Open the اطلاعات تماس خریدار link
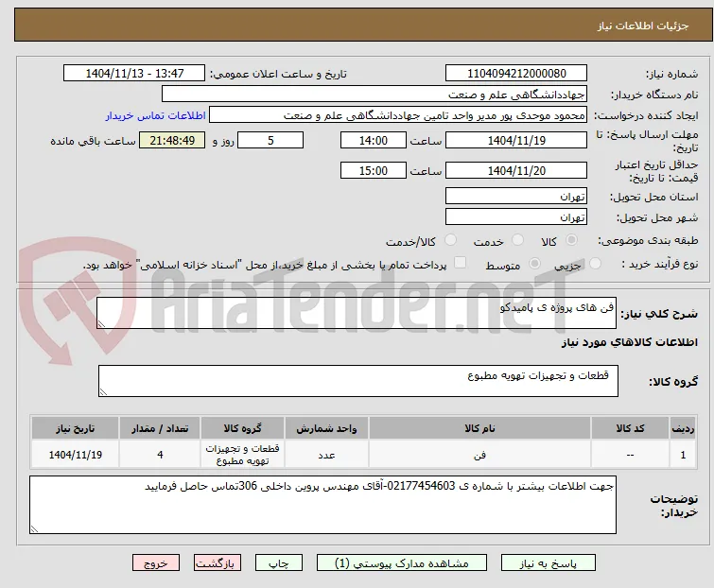The image size is (714, 588). (156, 115)
